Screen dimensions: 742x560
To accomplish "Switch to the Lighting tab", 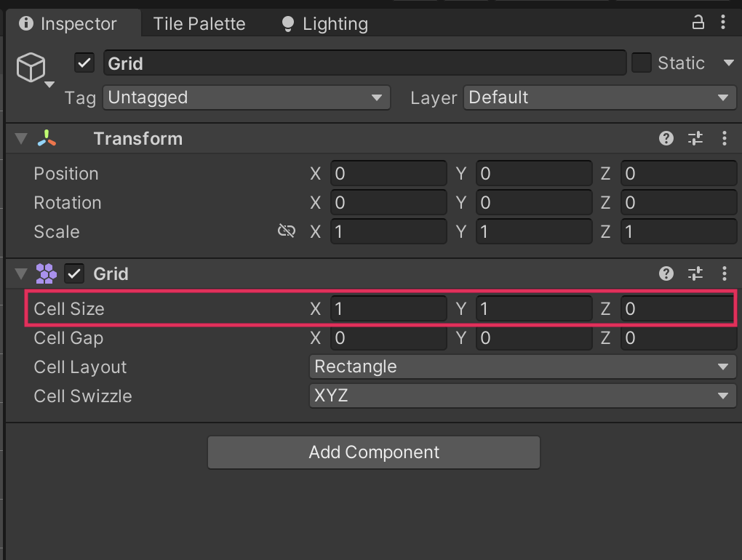I will click(x=325, y=24).
